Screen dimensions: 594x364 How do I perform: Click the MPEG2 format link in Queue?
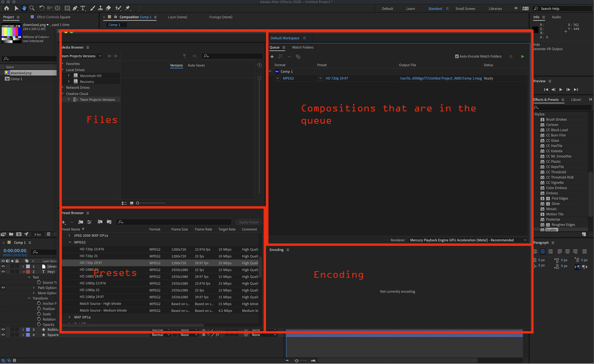pyautogui.click(x=288, y=78)
